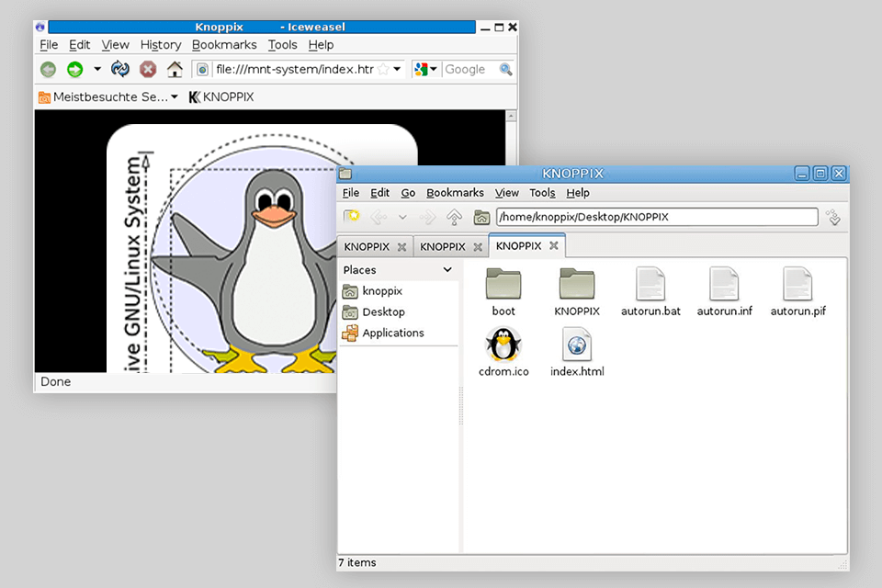Click the file manager forward arrow
882x588 pixels.
(x=427, y=217)
